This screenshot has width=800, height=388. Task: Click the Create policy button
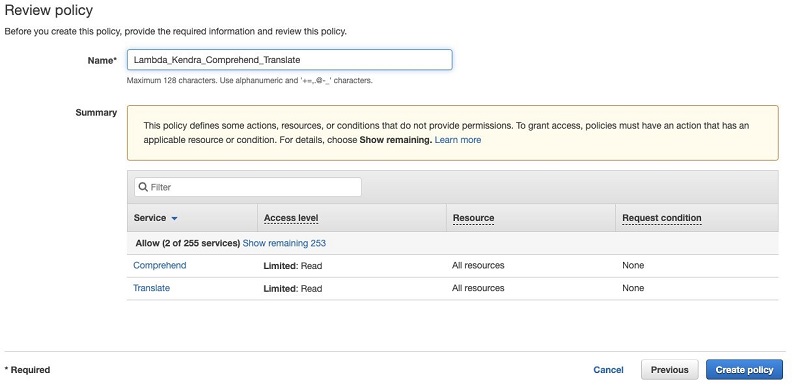[x=744, y=370]
